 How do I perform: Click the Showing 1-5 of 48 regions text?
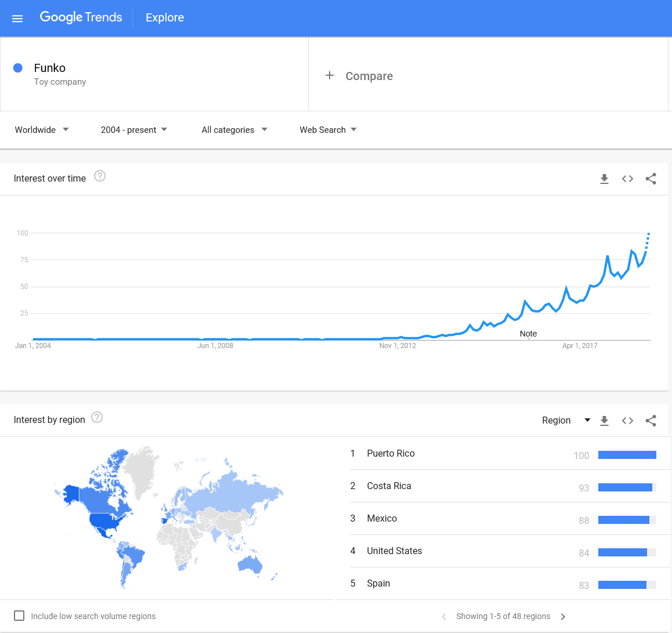(x=503, y=616)
